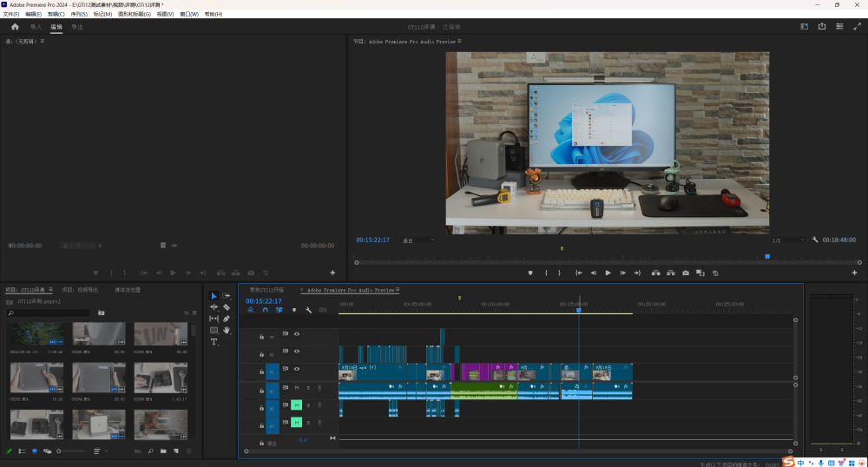Open the Workspaces icon in header
The width and height of the screenshot is (868, 467).
[805, 27]
